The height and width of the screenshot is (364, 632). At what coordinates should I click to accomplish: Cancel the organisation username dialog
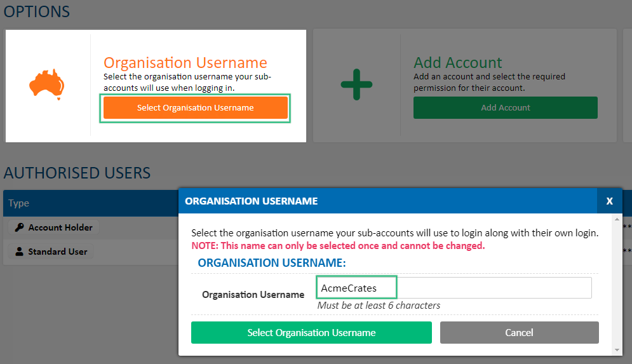[x=519, y=333]
